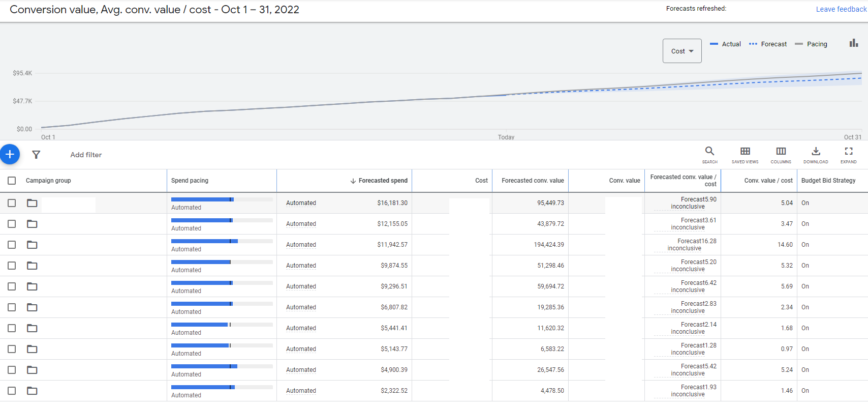Sort by Forecasted spend column header
The height and width of the screenshot is (406, 868).
(x=383, y=181)
